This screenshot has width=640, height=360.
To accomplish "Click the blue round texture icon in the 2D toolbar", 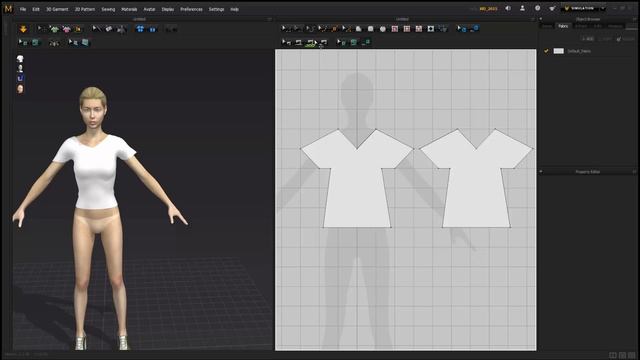I will coord(475,29).
